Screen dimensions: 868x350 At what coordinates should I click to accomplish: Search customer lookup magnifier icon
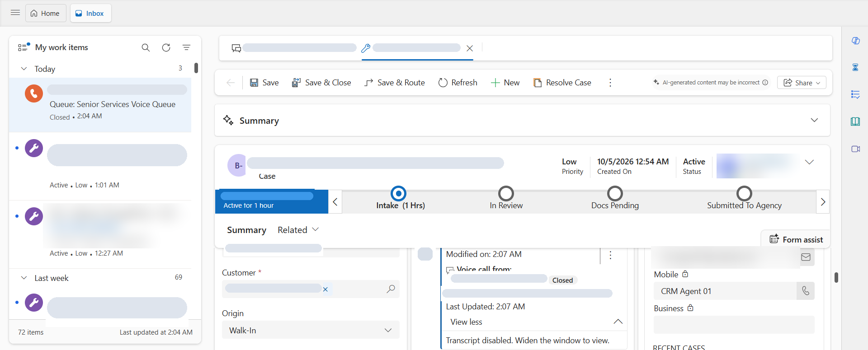click(x=391, y=289)
